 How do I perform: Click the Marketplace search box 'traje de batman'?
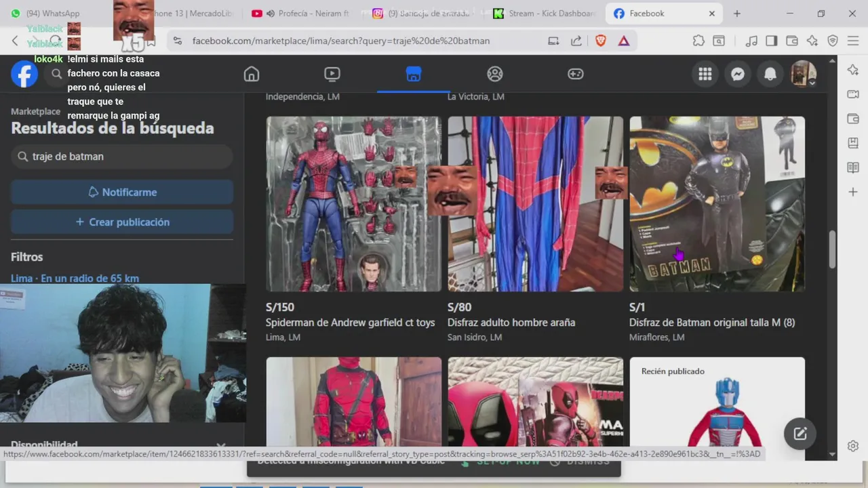click(122, 157)
